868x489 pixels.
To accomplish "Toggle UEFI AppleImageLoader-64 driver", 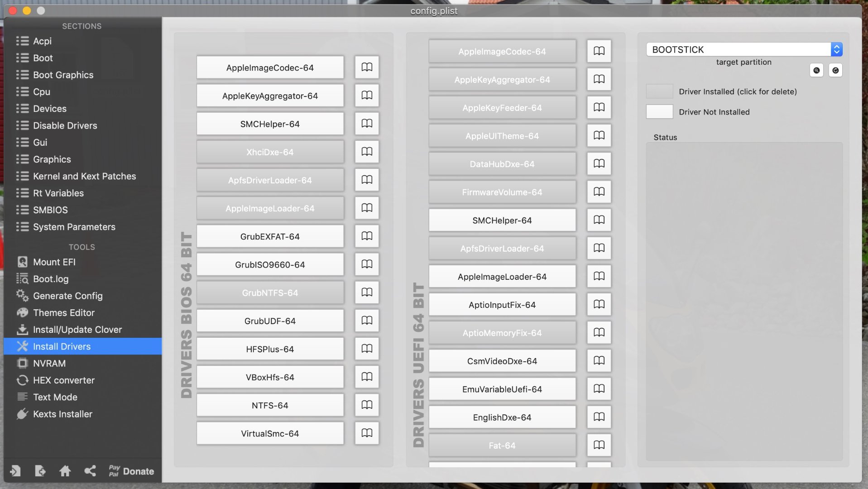I will coord(502,277).
